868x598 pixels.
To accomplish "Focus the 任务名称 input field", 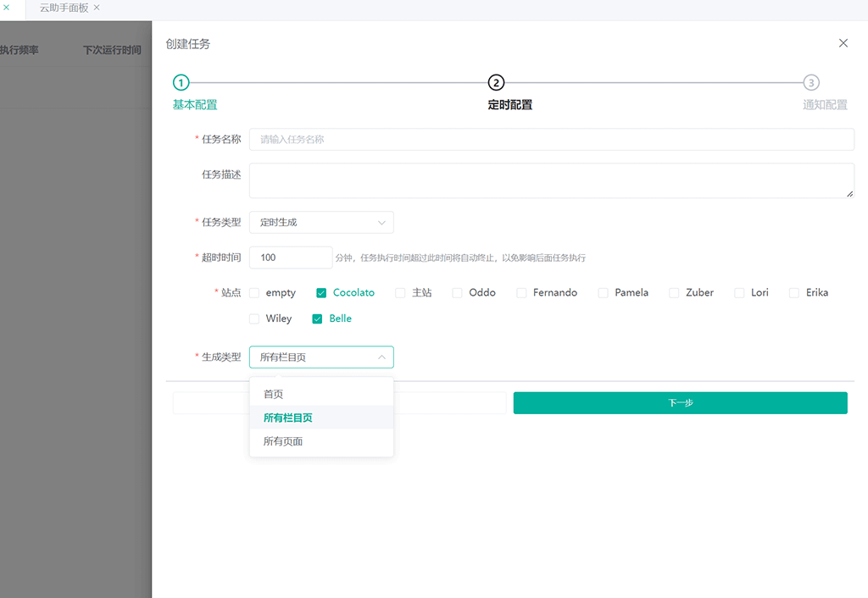I will pos(551,140).
